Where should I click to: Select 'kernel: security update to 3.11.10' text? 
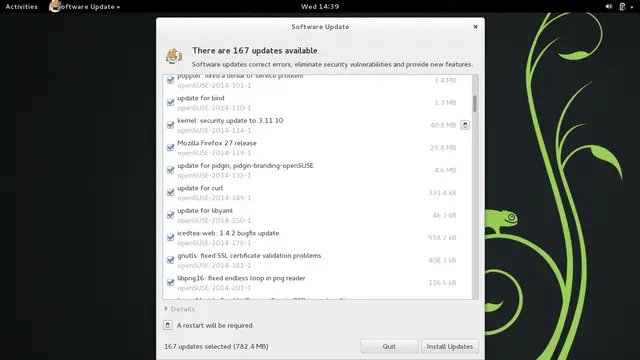click(230, 120)
